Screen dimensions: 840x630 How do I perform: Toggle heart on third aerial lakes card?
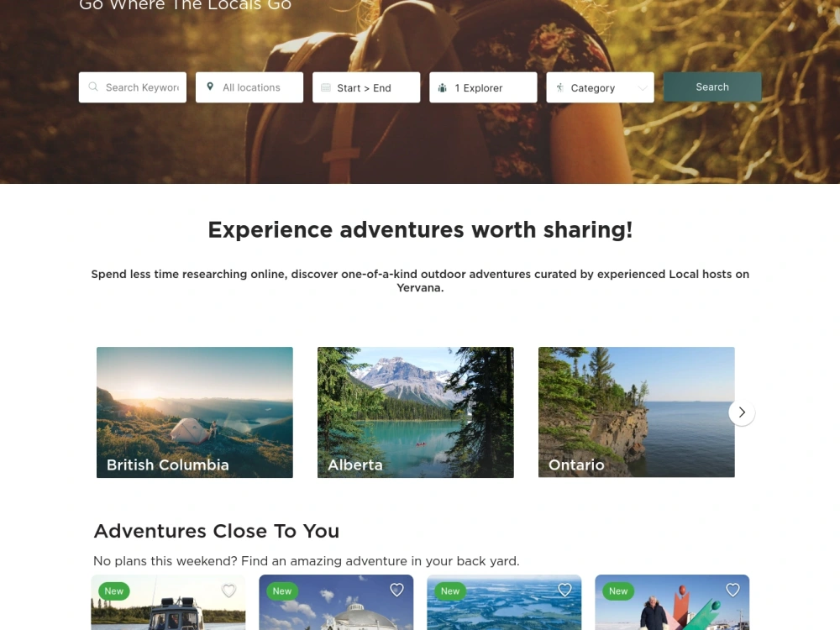pos(564,590)
